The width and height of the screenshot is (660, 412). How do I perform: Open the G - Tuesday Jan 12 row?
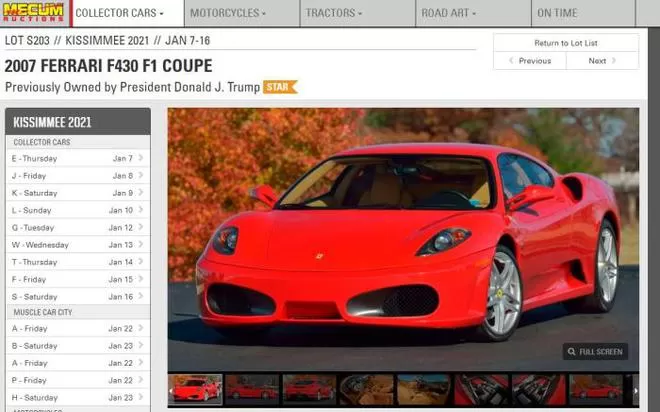point(78,227)
